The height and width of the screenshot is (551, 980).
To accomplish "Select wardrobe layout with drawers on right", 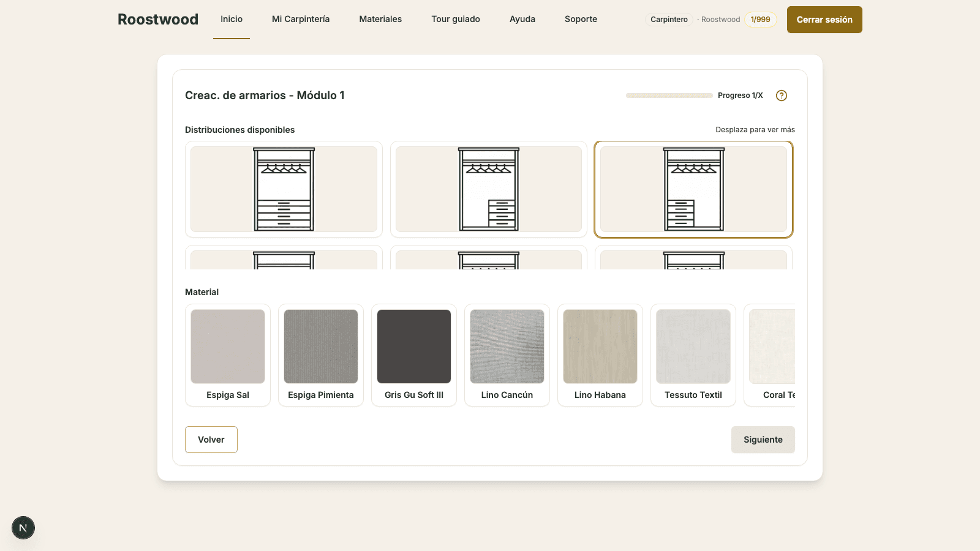I will [489, 189].
